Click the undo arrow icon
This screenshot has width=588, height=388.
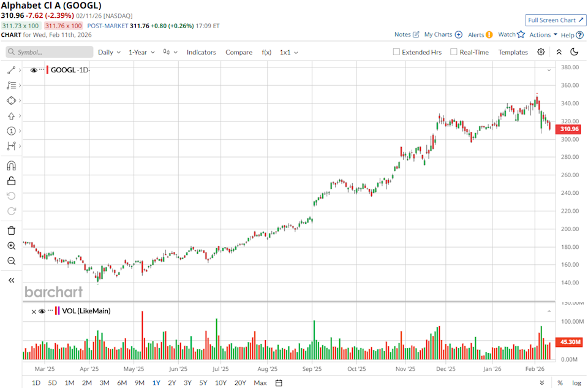coord(11,196)
